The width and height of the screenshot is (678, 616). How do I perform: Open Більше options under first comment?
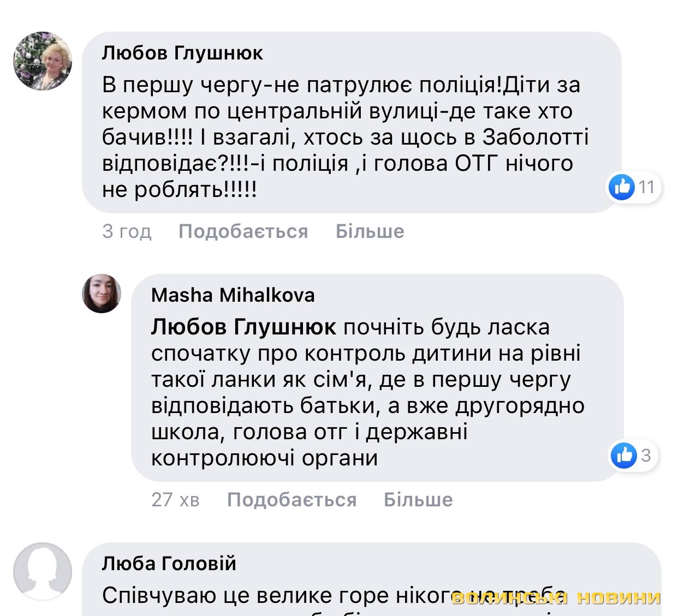[370, 231]
